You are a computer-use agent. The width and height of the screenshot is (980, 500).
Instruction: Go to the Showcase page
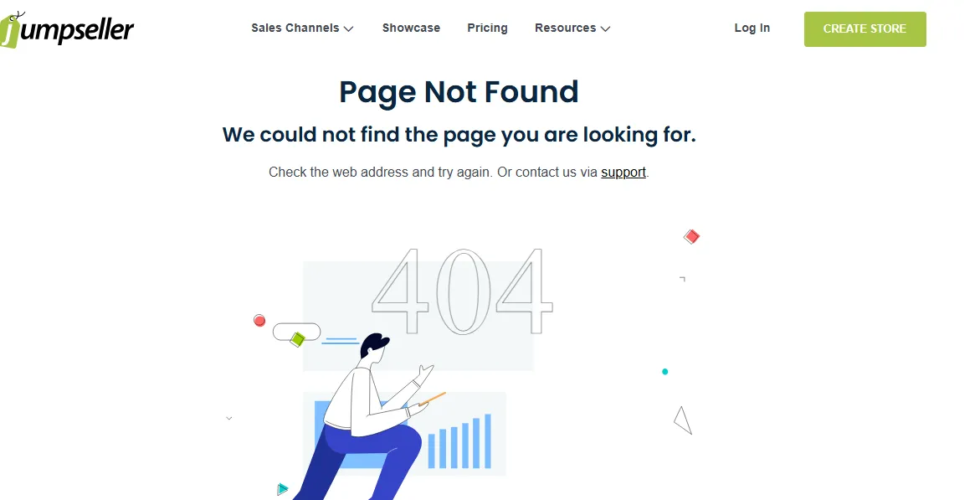click(x=411, y=28)
